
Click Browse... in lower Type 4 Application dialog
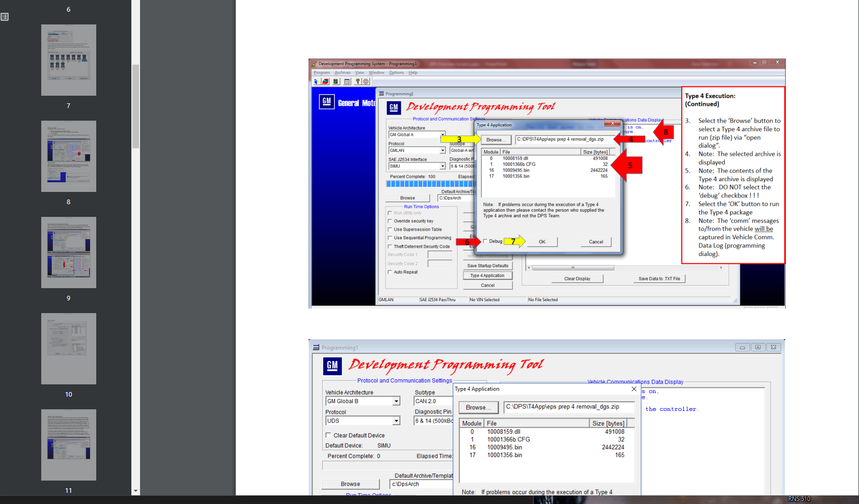point(479,407)
